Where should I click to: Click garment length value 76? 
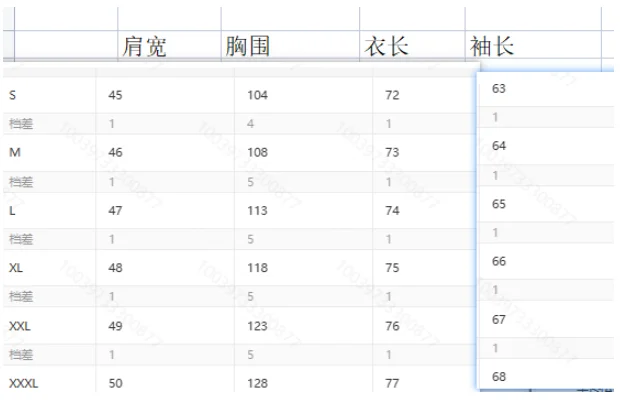(392, 326)
